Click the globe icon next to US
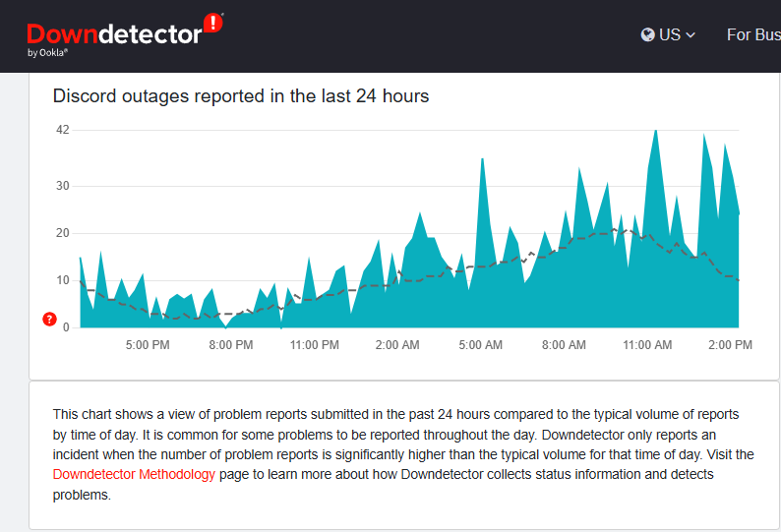The image size is (781, 532). 647,34
